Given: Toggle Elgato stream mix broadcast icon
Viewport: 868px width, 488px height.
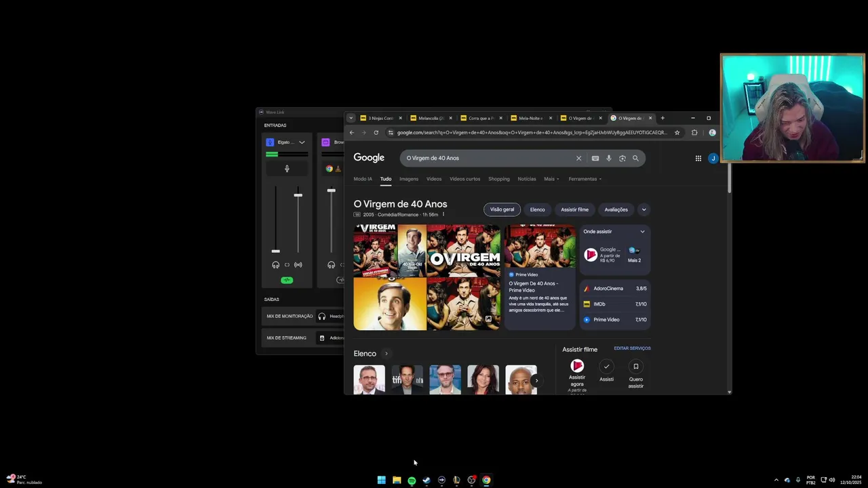Looking at the screenshot, I should [x=298, y=265].
